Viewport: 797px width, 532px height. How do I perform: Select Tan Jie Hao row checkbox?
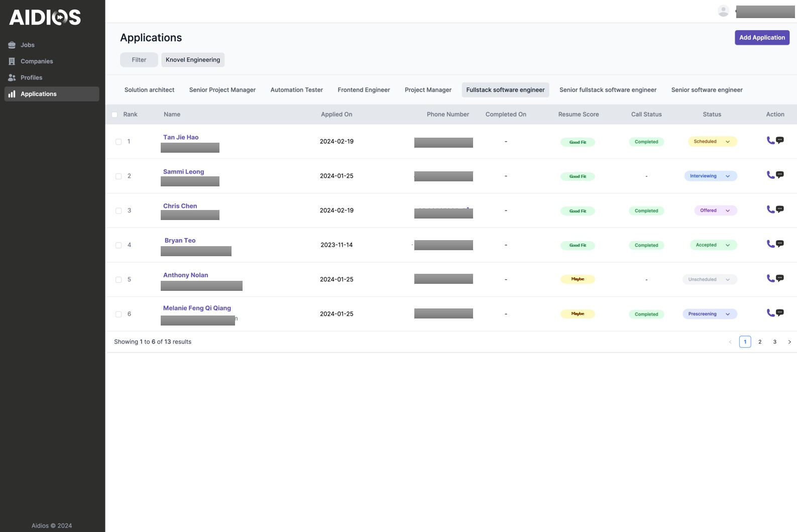point(119,142)
